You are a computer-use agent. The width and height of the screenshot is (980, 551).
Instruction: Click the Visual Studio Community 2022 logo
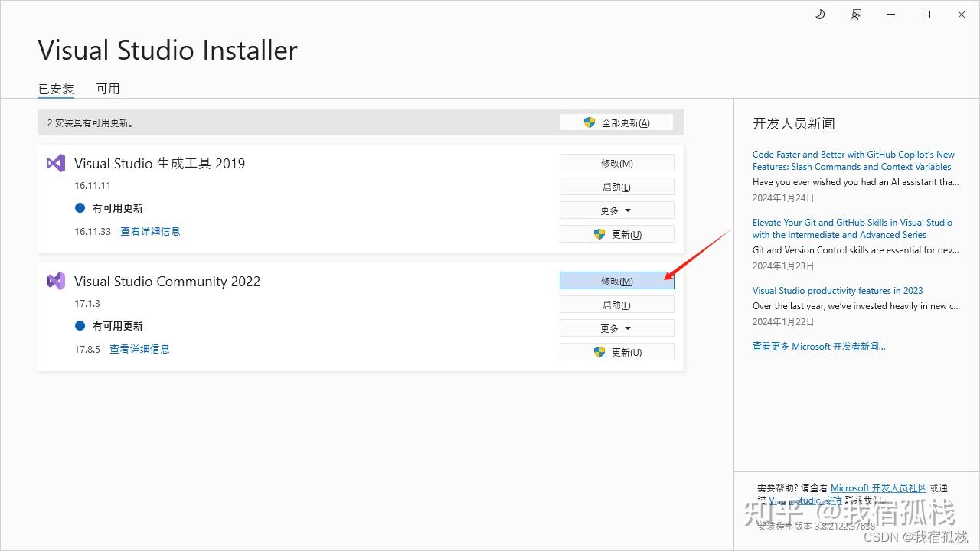coord(54,281)
